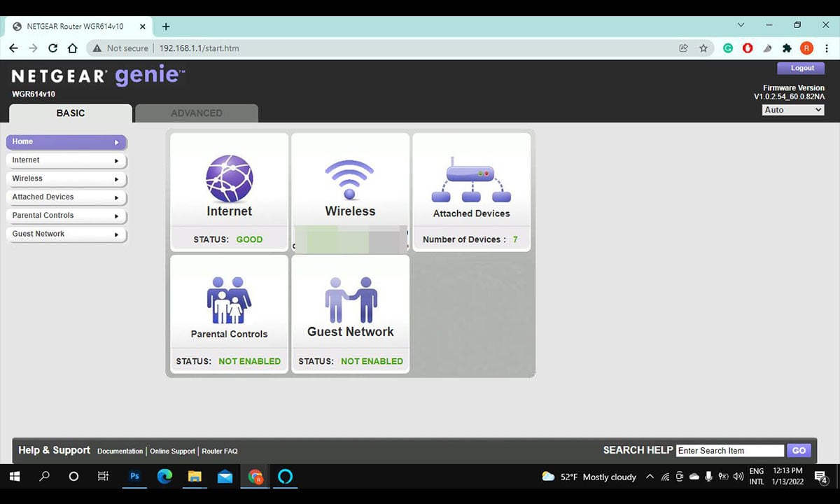Open the notification center icon
Screen dimensions: 840x504
822,477
